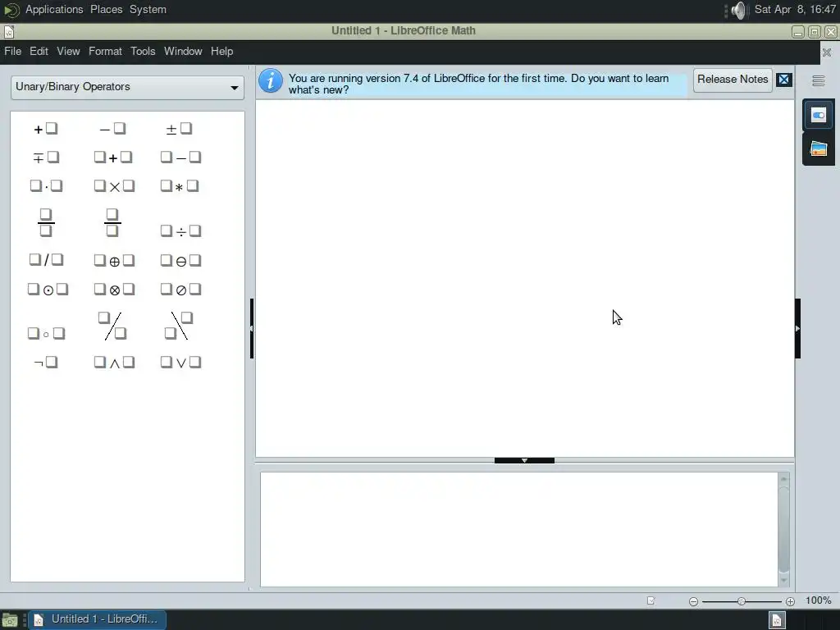Insert the wide backslash operator

coord(179,326)
